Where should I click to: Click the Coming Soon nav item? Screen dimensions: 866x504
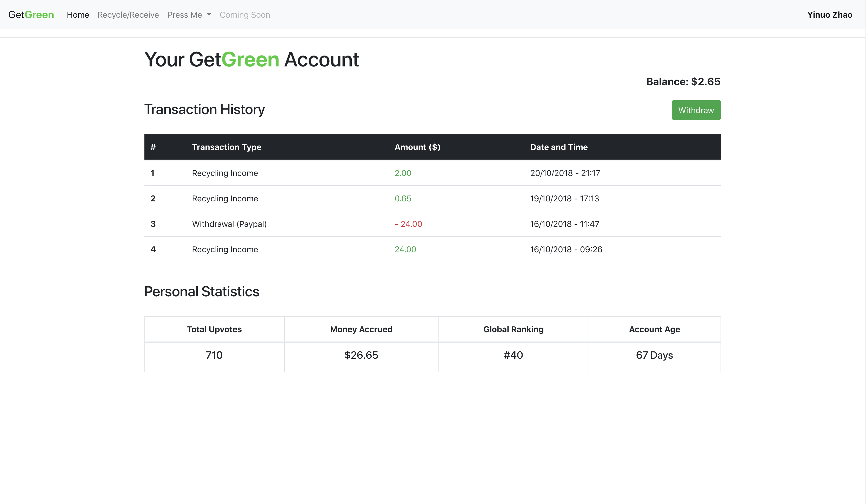(x=245, y=15)
